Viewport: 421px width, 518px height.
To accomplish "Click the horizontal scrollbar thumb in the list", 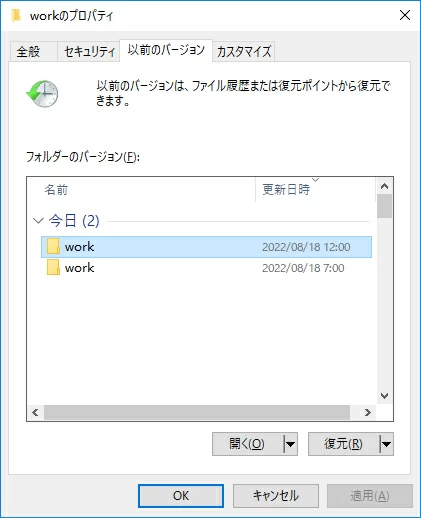I will [x=197, y=413].
